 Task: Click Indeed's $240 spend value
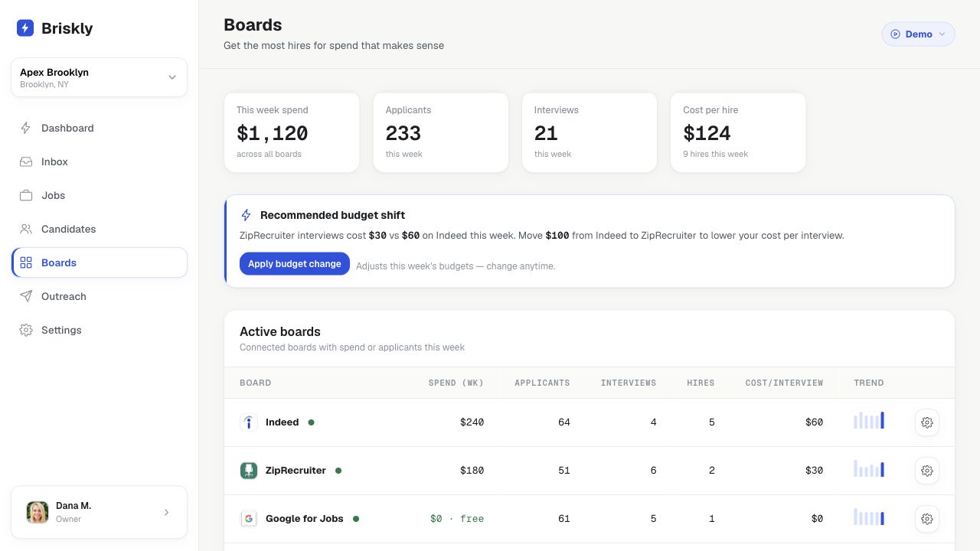[x=472, y=422]
